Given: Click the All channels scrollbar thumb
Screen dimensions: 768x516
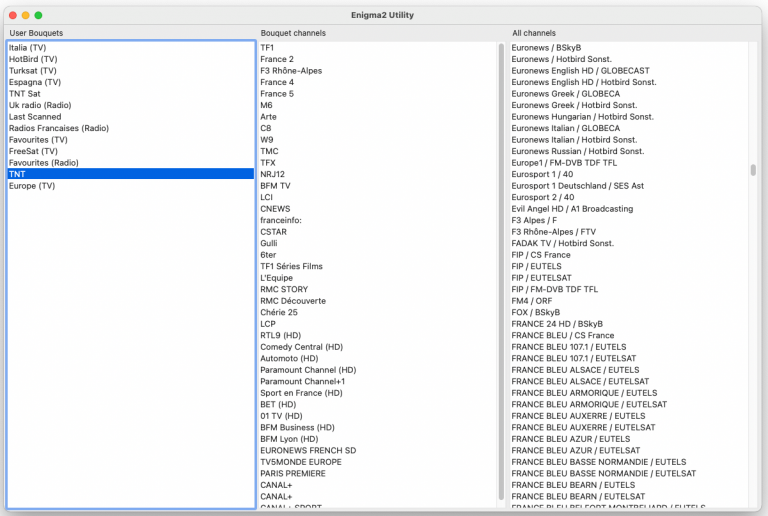Looking at the screenshot, I should 753,170.
